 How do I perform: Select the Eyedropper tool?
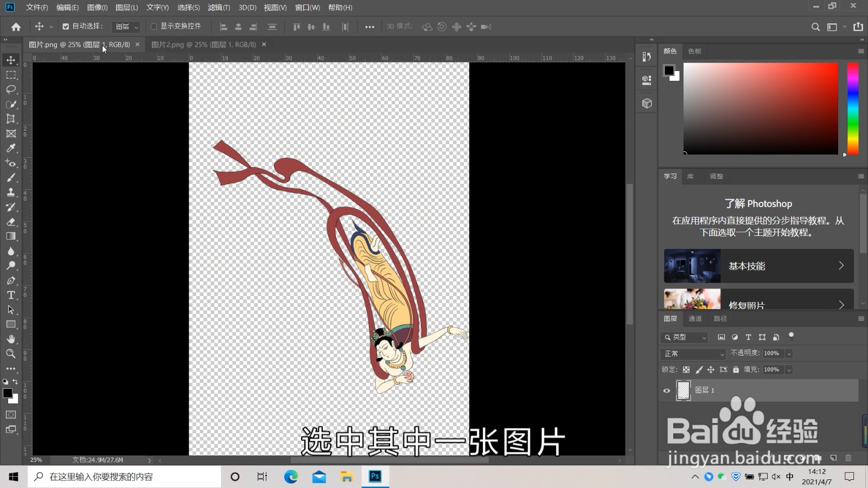point(11,148)
